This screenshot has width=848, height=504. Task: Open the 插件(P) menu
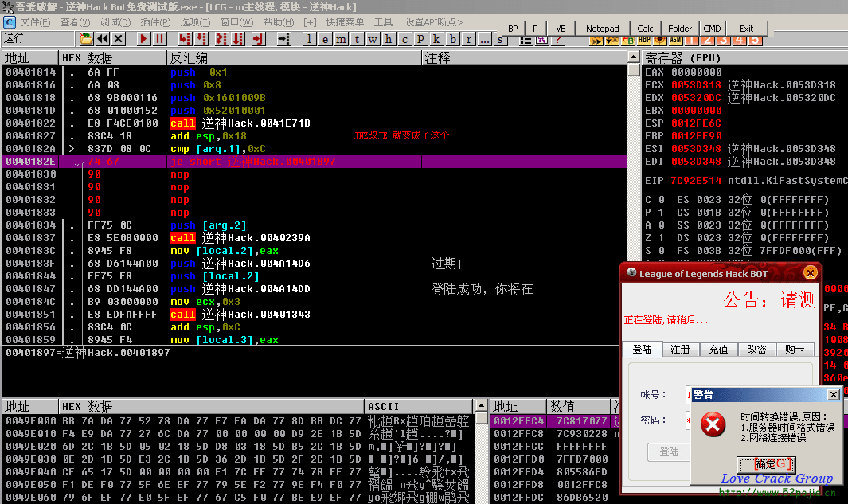[x=155, y=22]
